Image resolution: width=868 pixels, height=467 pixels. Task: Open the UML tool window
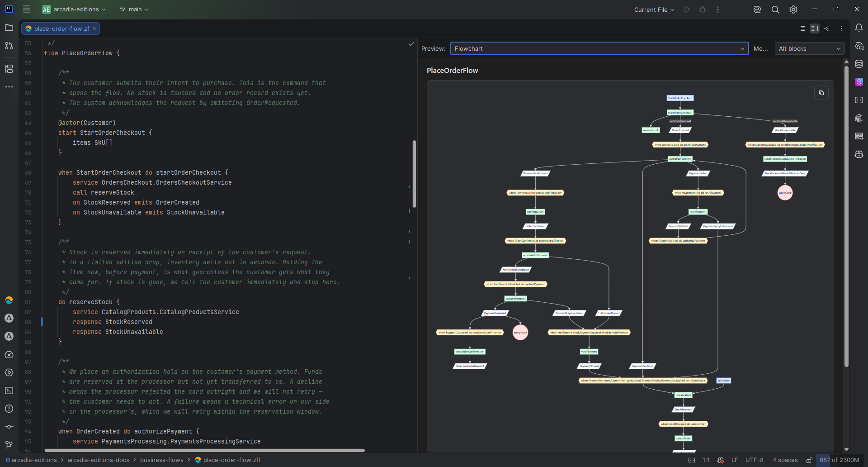point(859,118)
